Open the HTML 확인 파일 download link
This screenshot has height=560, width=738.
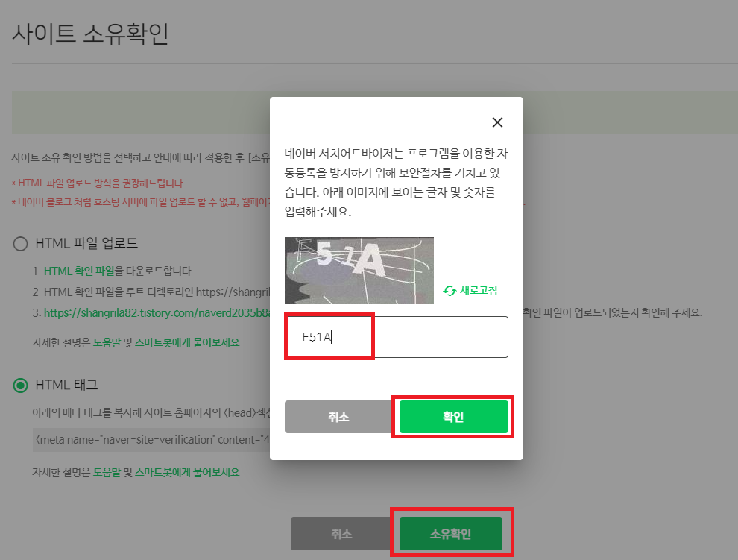pyautogui.click(x=79, y=271)
